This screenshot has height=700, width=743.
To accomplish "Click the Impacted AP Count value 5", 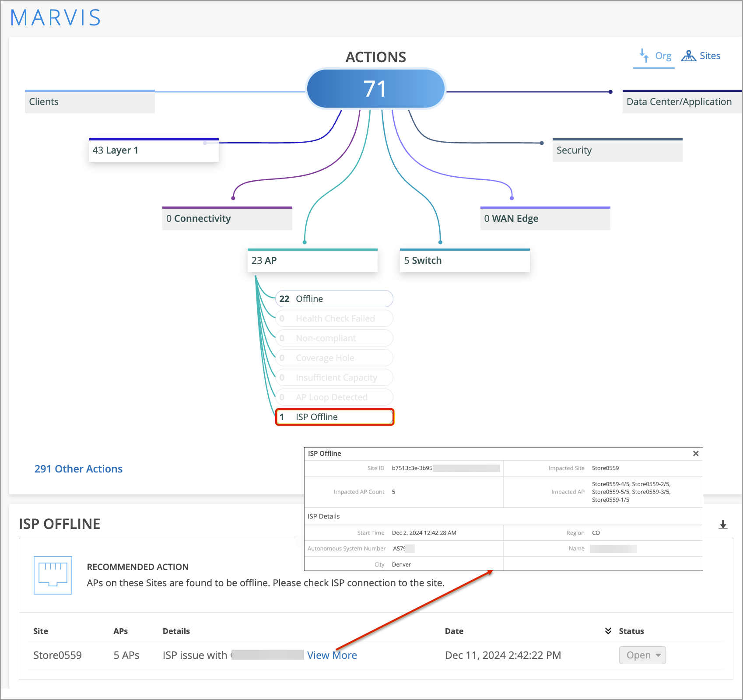I will pyautogui.click(x=394, y=492).
